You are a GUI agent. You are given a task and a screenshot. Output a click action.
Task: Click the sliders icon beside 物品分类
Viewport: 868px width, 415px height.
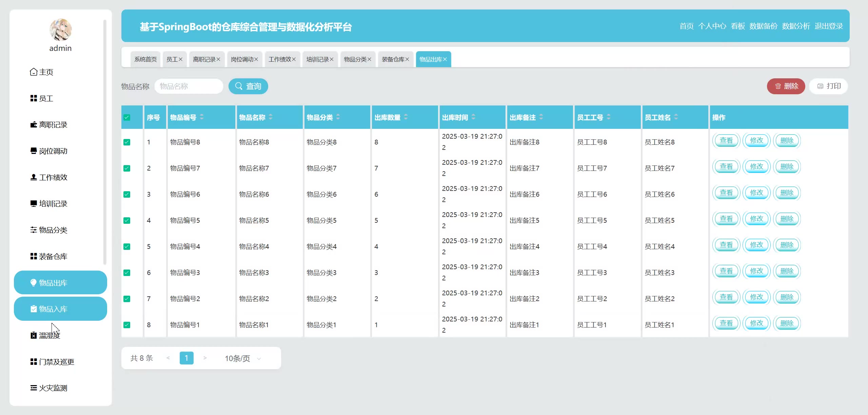point(33,230)
